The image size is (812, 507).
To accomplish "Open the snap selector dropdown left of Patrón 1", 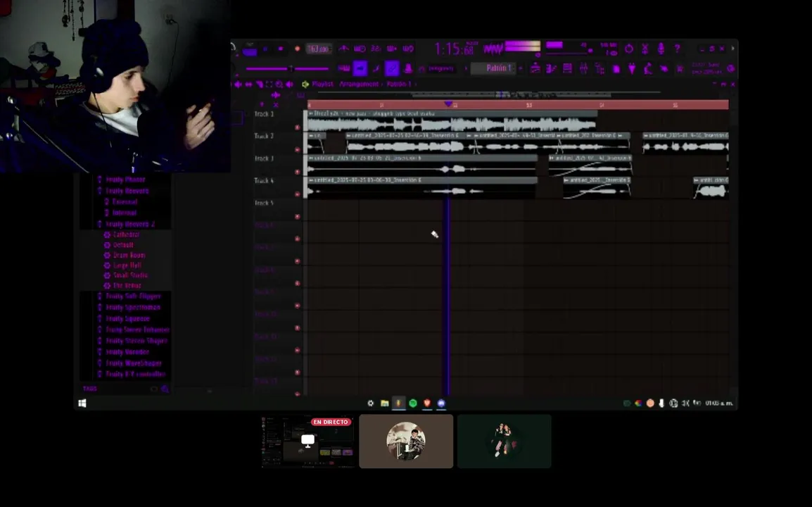I will [x=440, y=68].
